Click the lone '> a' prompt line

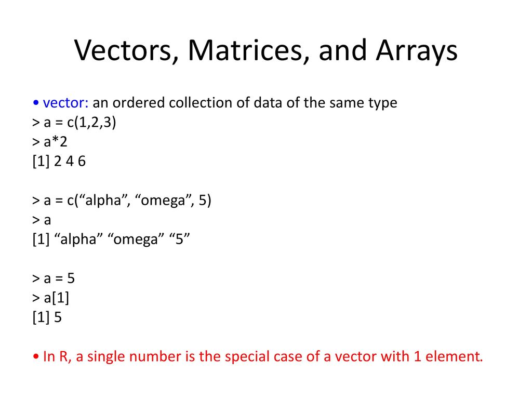pyautogui.click(x=42, y=220)
